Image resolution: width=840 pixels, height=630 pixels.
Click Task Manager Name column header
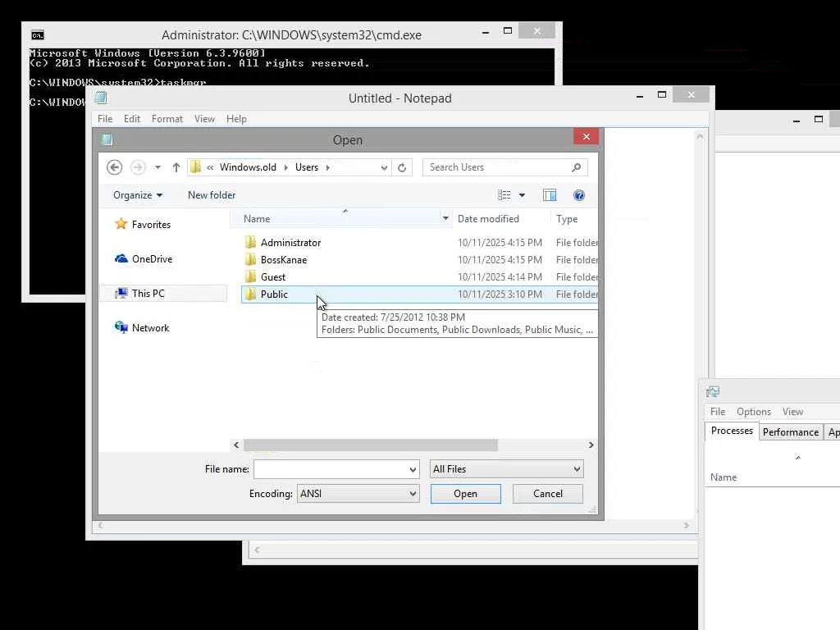point(724,477)
